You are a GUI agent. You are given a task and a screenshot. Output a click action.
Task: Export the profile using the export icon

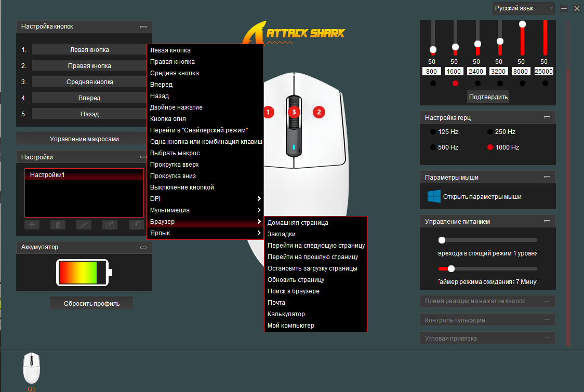click(110, 225)
